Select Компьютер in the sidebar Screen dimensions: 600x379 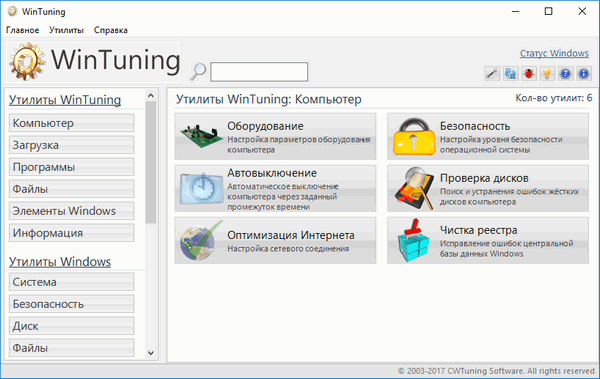point(72,123)
